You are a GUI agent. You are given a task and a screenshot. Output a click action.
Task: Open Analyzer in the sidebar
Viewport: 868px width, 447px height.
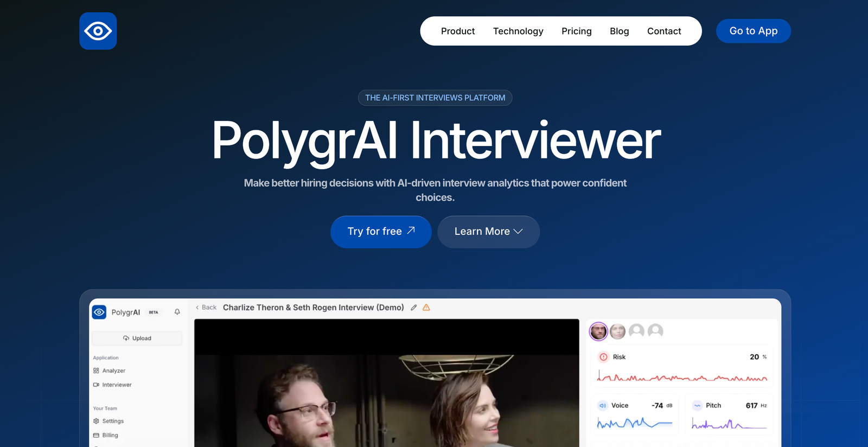[113, 371]
